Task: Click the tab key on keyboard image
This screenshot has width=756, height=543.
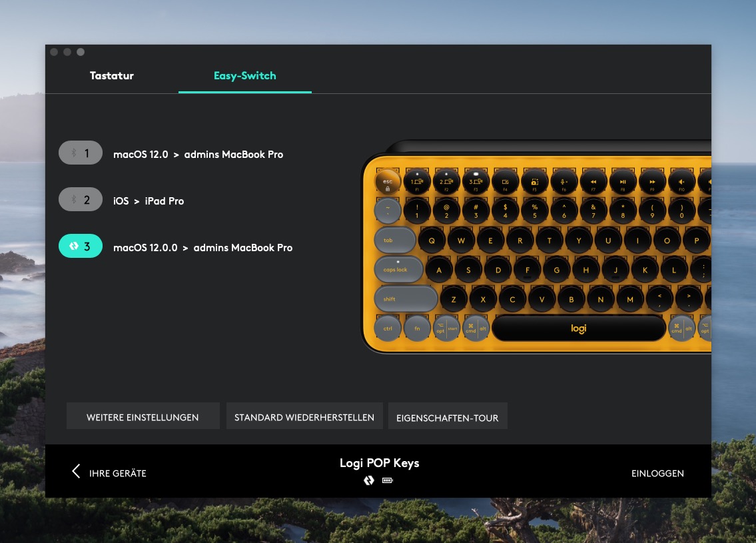Action: pos(395,240)
